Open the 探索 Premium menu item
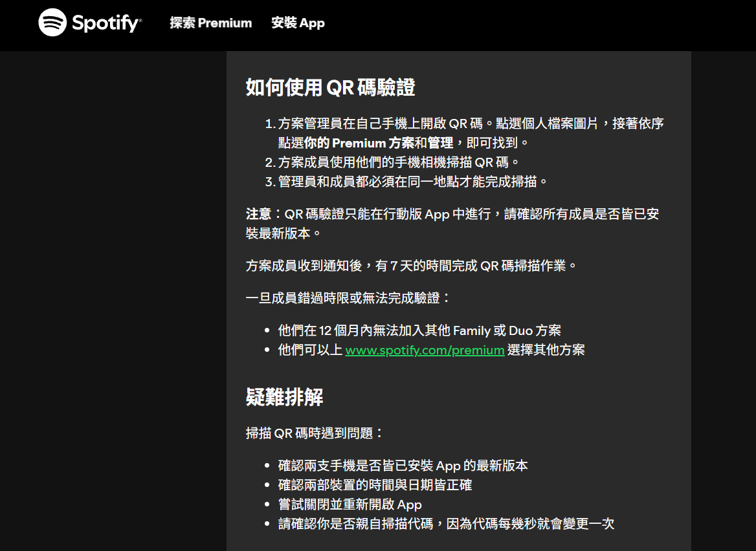The image size is (756, 551). click(x=211, y=23)
